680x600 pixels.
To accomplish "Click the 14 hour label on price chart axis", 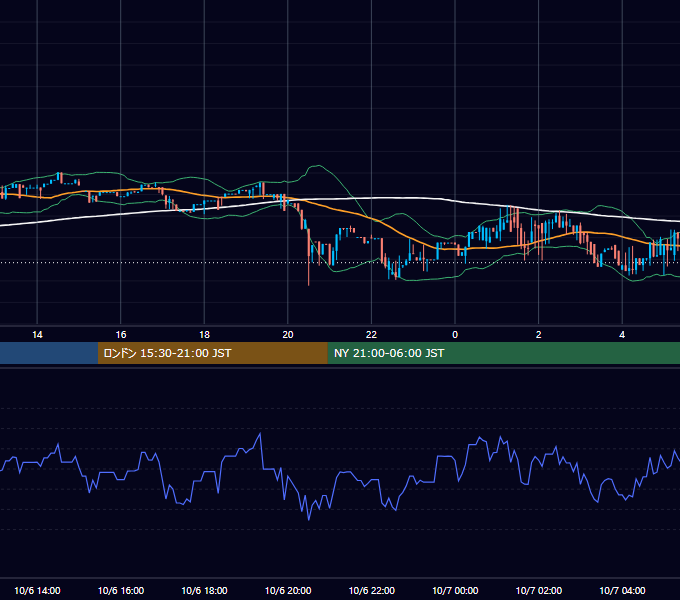I will 37,335.
